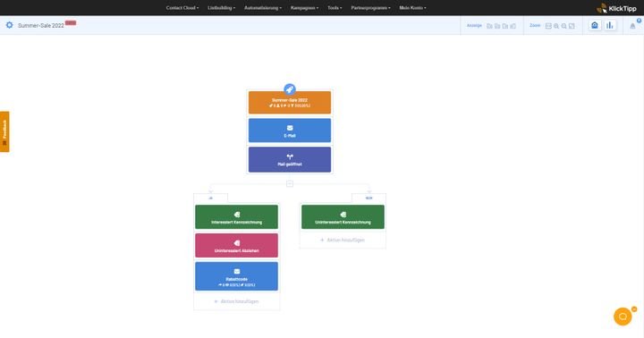The height and width of the screenshot is (338, 644).
Task: Click the red status badge beside the title
Action: pyautogui.click(x=71, y=23)
